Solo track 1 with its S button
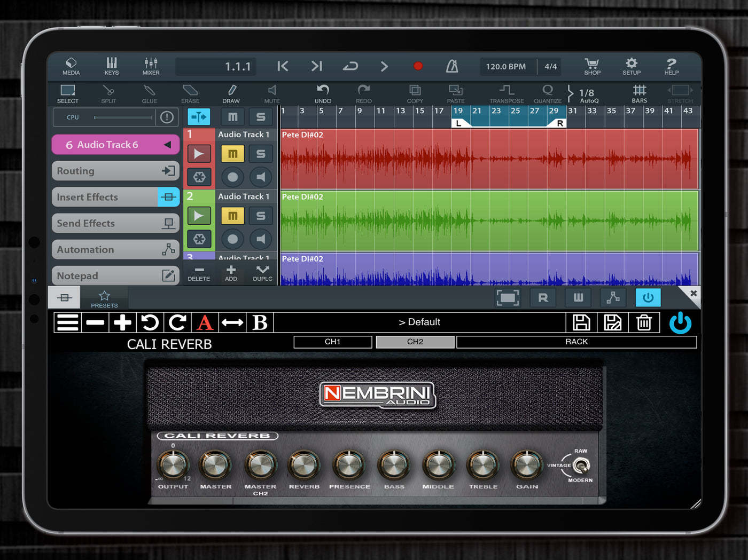The width and height of the screenshot is (748, 560). click(261, 154)
